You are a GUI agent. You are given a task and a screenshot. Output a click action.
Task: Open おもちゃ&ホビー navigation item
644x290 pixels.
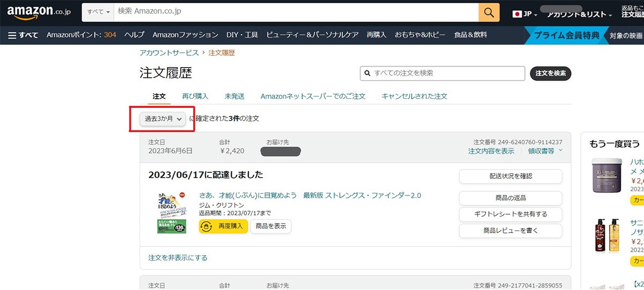tap(420, 35)
